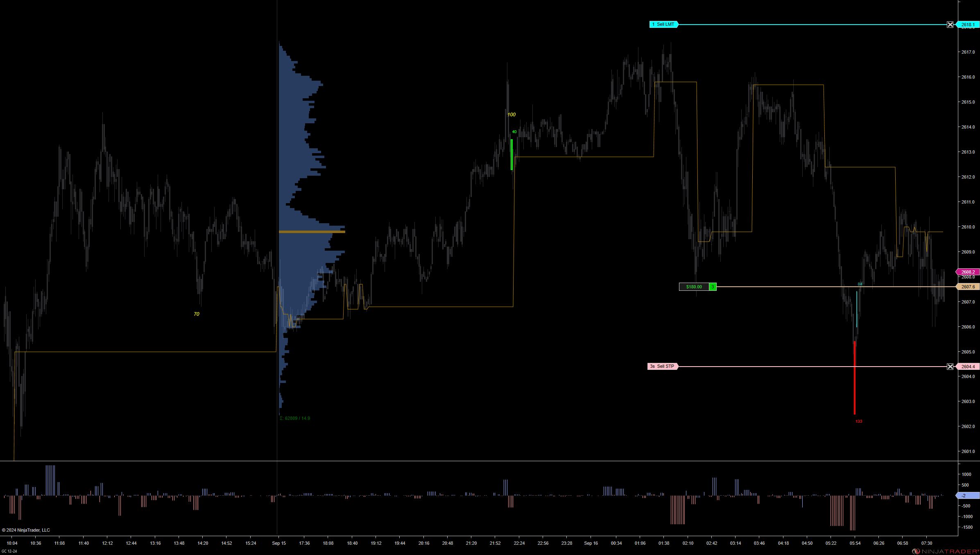
Task: Click the cyan 2618.1 price axis marker
Action: [x=968, y=25]
